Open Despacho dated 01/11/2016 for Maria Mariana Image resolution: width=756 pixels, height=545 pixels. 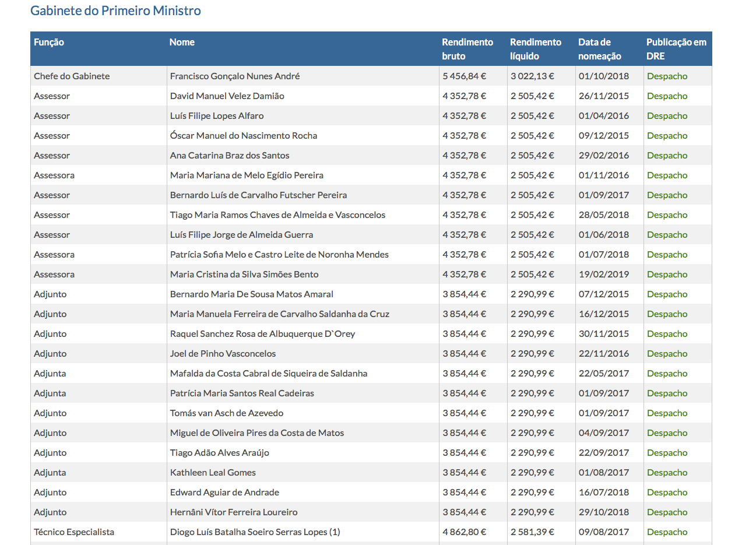point(667,175)
